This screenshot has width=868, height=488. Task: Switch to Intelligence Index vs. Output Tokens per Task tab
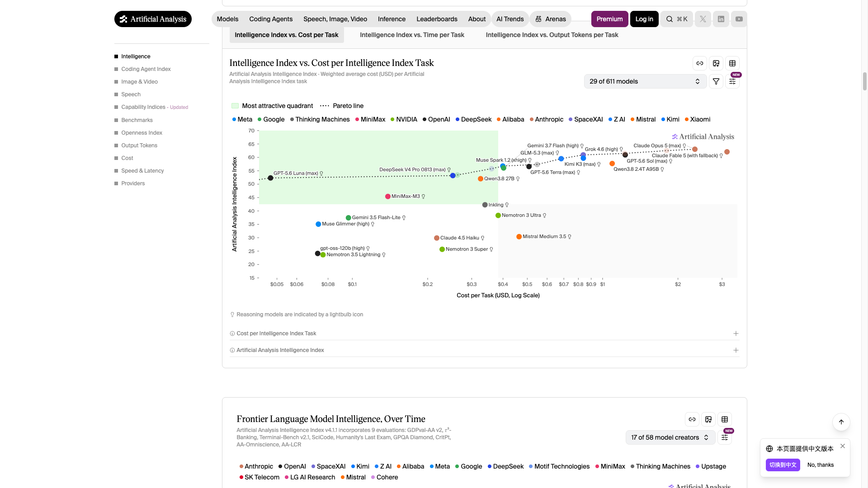(552, 35)
